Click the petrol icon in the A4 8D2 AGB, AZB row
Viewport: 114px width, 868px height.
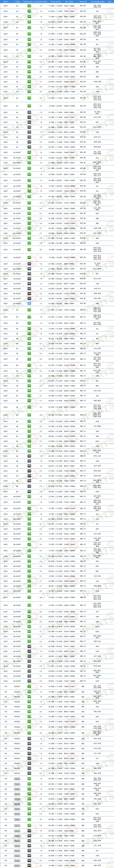click(x=29, y=82)
